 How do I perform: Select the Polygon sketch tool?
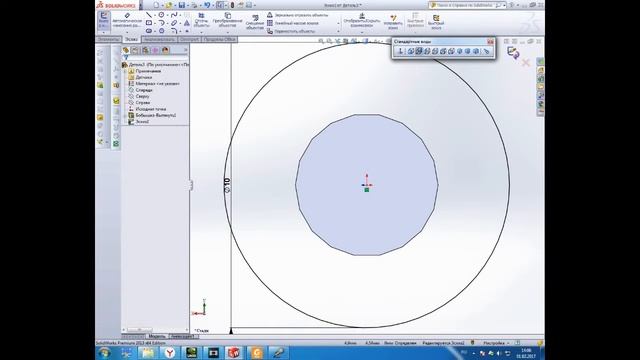[x=162, y=31]
